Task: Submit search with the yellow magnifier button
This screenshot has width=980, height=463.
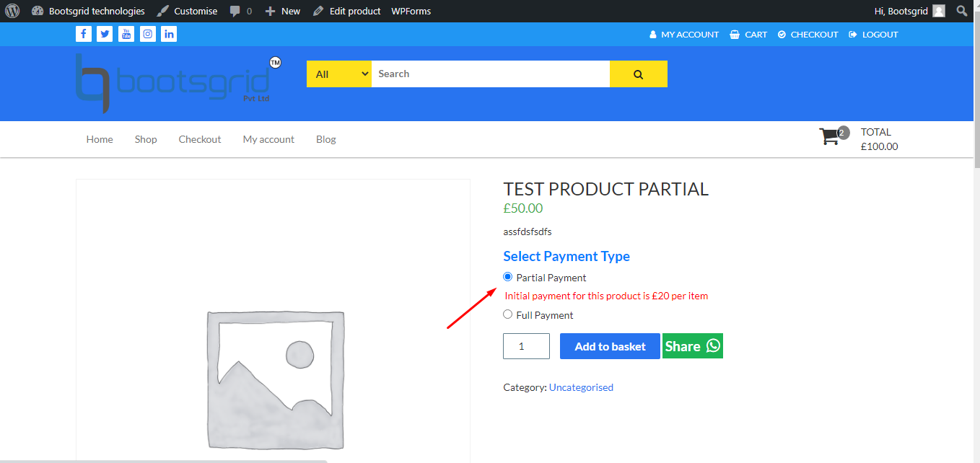Action: pos(639,74)
